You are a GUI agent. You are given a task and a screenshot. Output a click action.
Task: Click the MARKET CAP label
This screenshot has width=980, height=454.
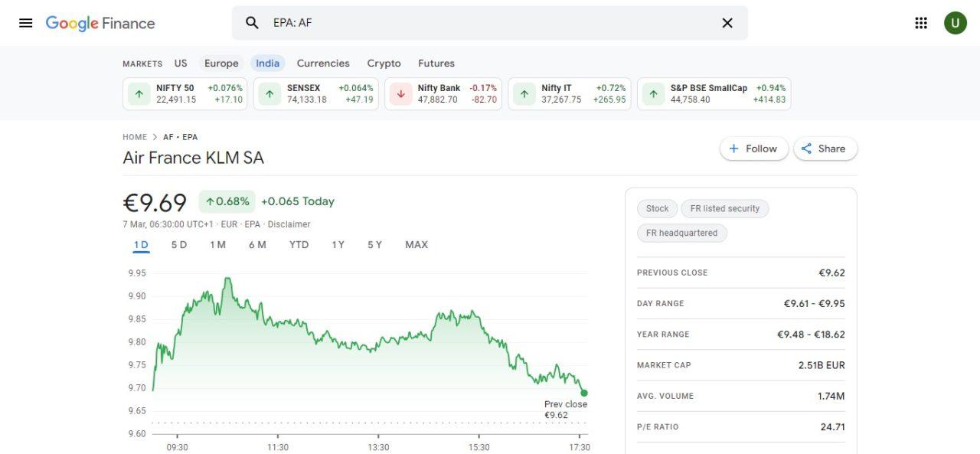tap(664, 365)
